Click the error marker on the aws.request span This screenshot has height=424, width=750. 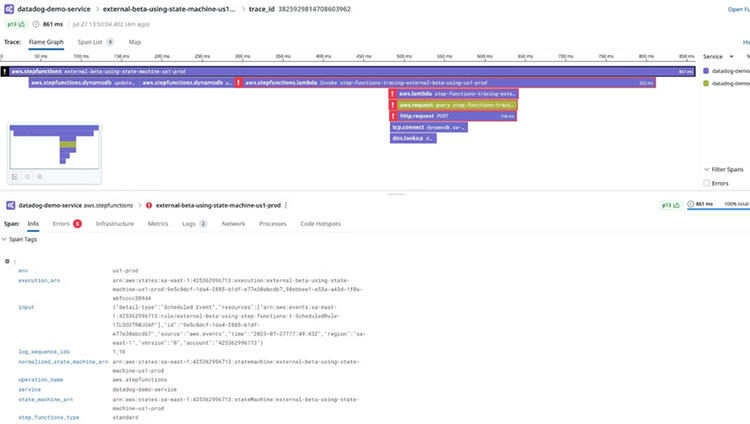point(393,105)
